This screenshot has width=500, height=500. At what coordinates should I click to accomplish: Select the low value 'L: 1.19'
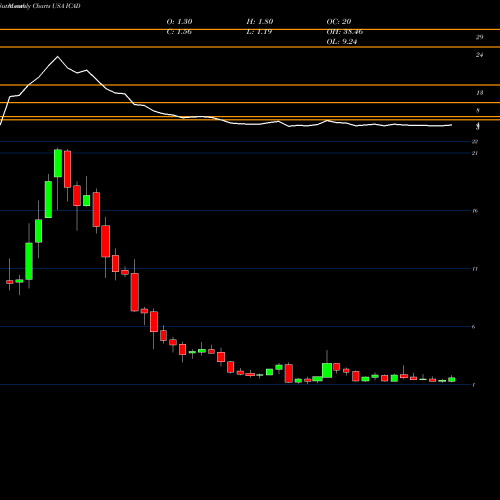tap(259, 32)
